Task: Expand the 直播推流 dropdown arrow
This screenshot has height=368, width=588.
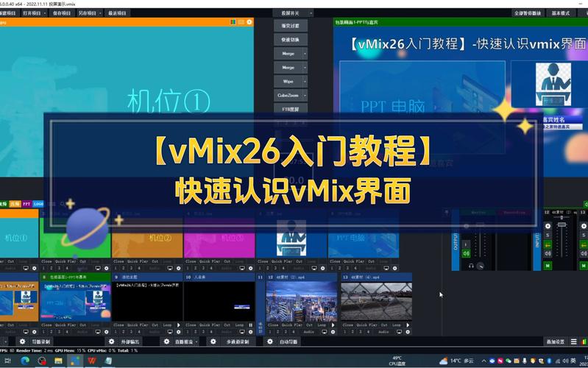Action: pyautogui.click(x=196, y=342)
